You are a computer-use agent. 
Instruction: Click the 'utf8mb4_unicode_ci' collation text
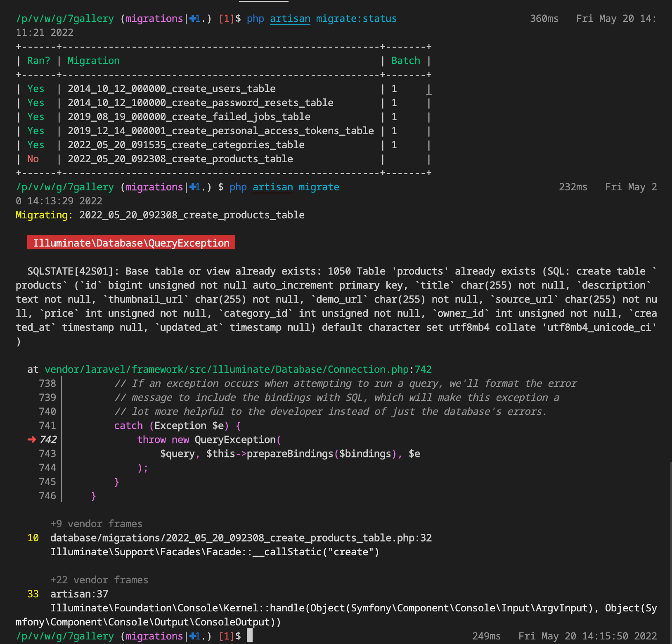coord(599,327)
